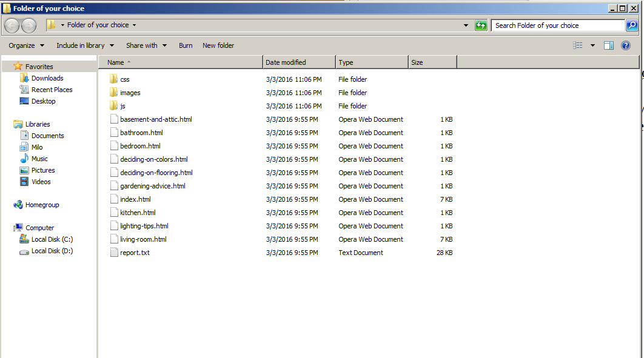The width and height of the screenshot is (644, 358).
Task: Expand the Include in library menu
Action: pos(85,45)
